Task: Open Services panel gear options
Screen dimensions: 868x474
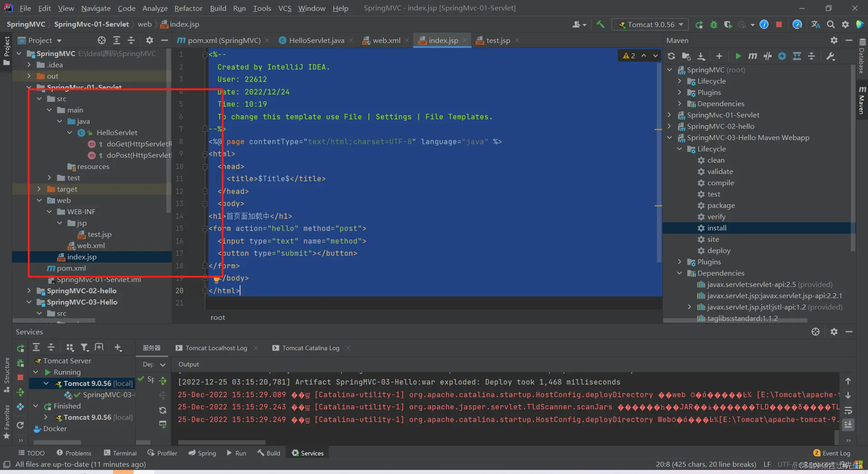Action: tap(834, 332)
